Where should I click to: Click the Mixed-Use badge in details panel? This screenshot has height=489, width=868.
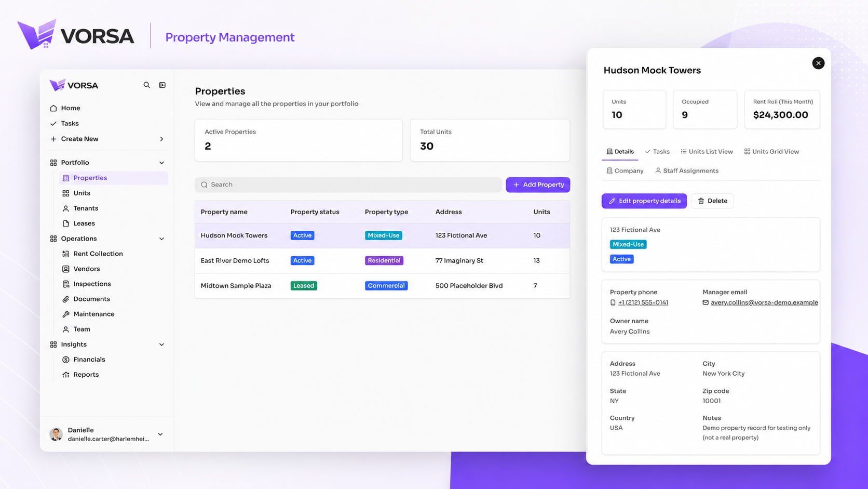click(x=628, y=244)
